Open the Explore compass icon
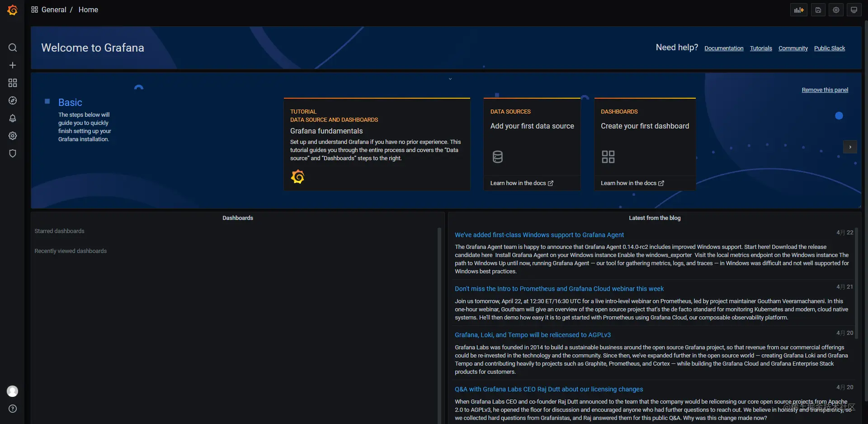This screenshot has height=424, width=868. pos(13,100)
